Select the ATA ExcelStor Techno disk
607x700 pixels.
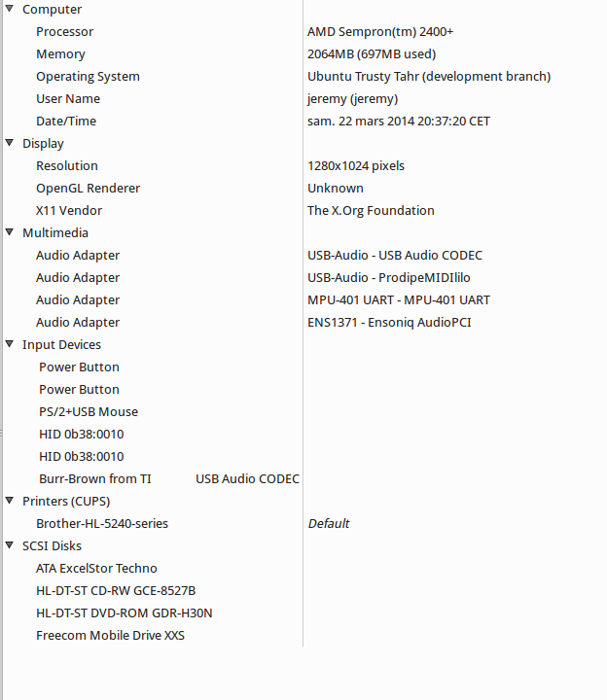point(96,569)
